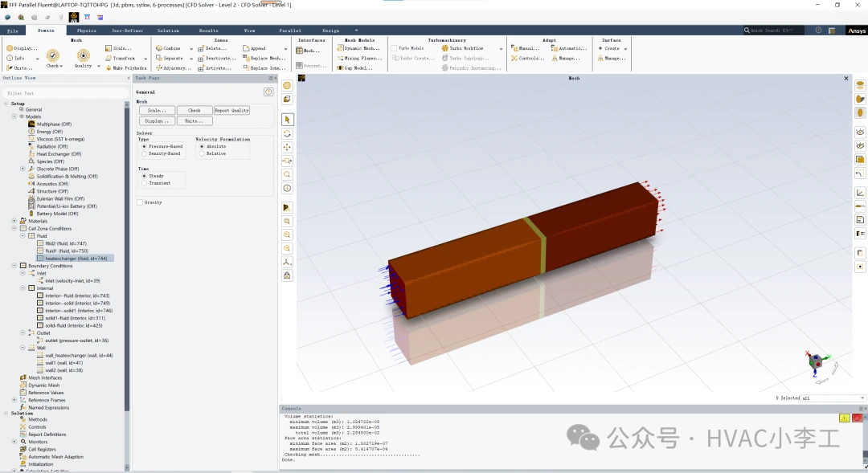Open the Surface Create dropdown
Screen dimensions: 868x473
tap(625, 49)
